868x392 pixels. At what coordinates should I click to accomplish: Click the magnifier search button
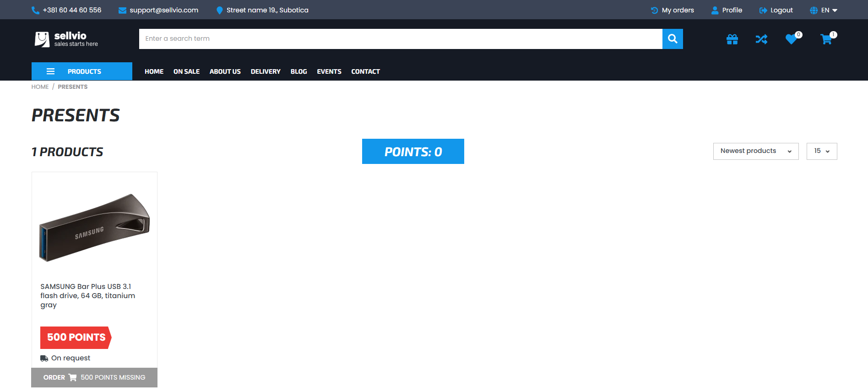pyautogui.click(x=673, y=39)
